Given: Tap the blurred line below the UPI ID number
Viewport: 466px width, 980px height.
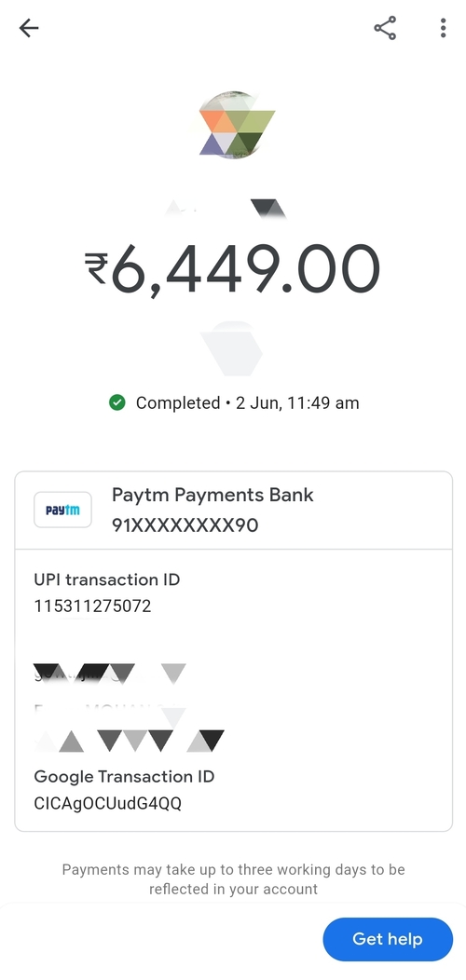Looking at the screenshot, I should [110, 672].
